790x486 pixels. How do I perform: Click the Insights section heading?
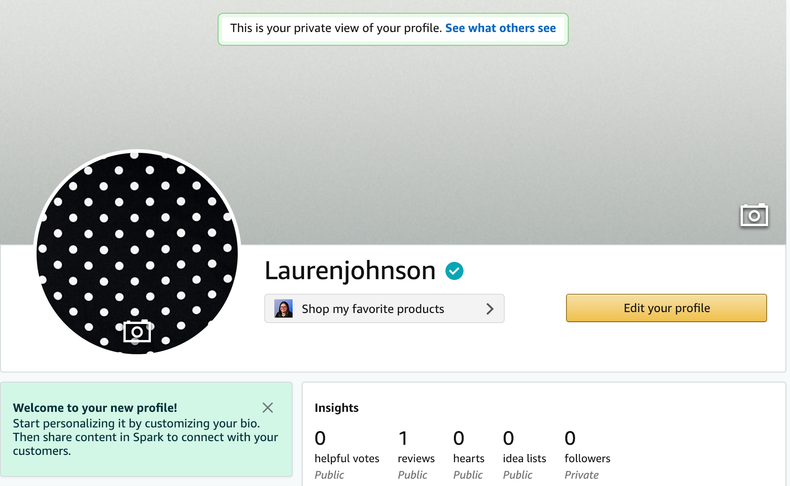(336, 408)
